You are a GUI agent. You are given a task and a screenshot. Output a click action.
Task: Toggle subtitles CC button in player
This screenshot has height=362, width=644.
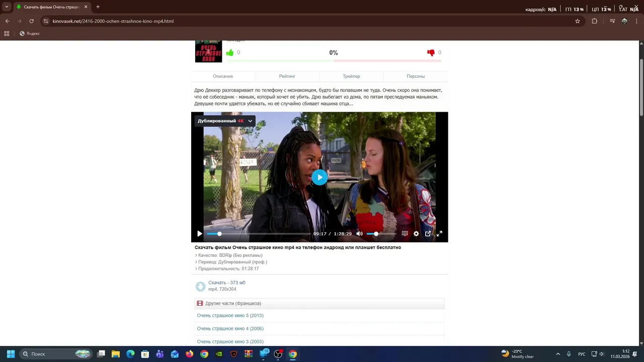coord(405,234)
